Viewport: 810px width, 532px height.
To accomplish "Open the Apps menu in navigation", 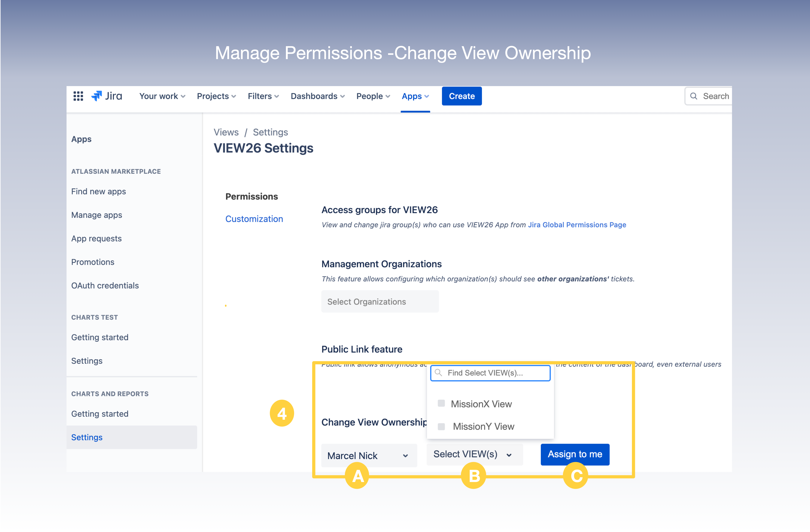I will pos(415,96).
